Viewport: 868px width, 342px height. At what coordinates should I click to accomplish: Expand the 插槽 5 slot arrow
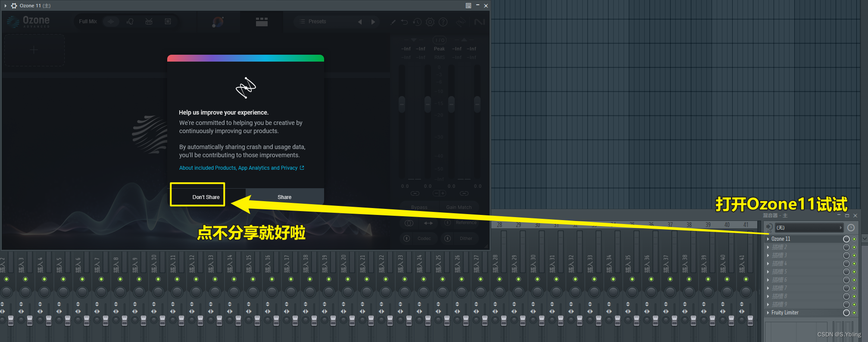(x=768, y=272)
